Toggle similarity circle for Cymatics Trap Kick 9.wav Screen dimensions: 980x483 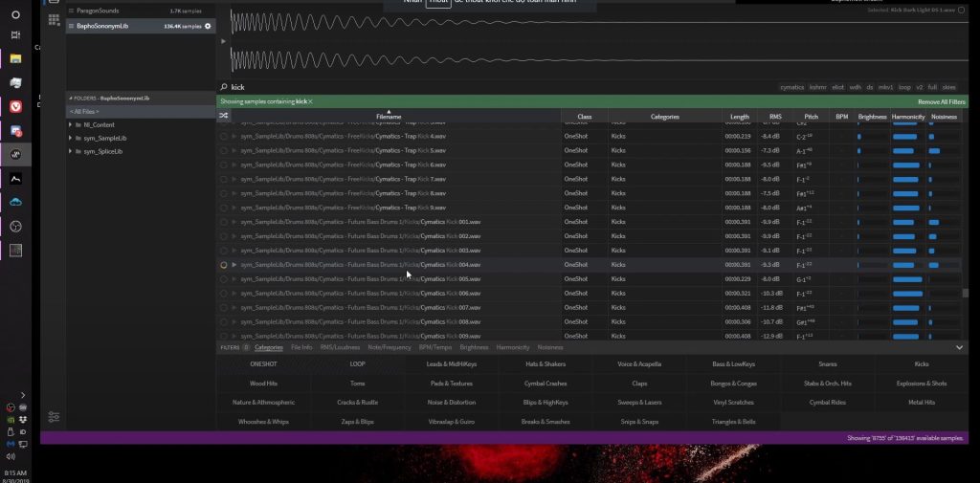(223, 208)
